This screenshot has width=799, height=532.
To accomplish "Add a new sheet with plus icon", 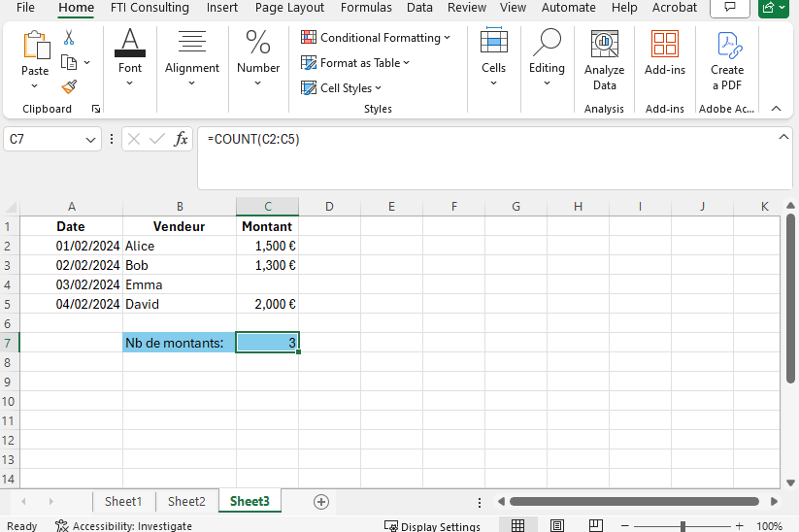I will tap(321, 502).
